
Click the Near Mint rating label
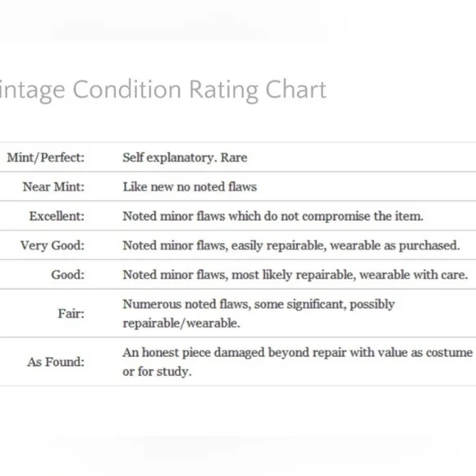53,186
